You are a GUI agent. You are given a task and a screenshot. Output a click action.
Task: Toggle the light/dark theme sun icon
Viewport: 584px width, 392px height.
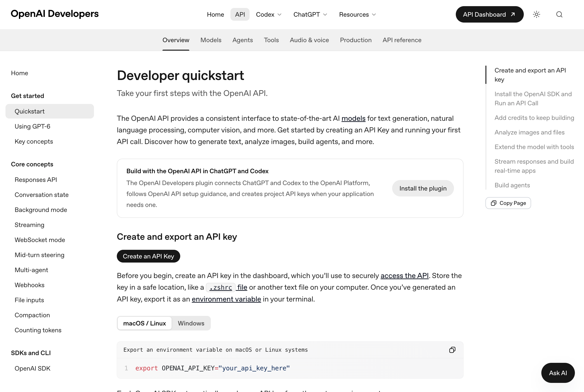tap(536, 15)
